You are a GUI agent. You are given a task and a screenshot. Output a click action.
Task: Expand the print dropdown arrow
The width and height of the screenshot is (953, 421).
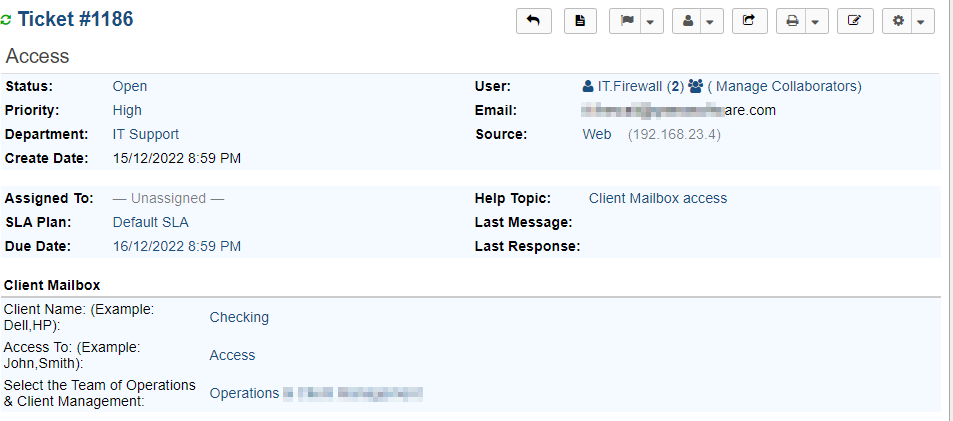pos(815,21)
